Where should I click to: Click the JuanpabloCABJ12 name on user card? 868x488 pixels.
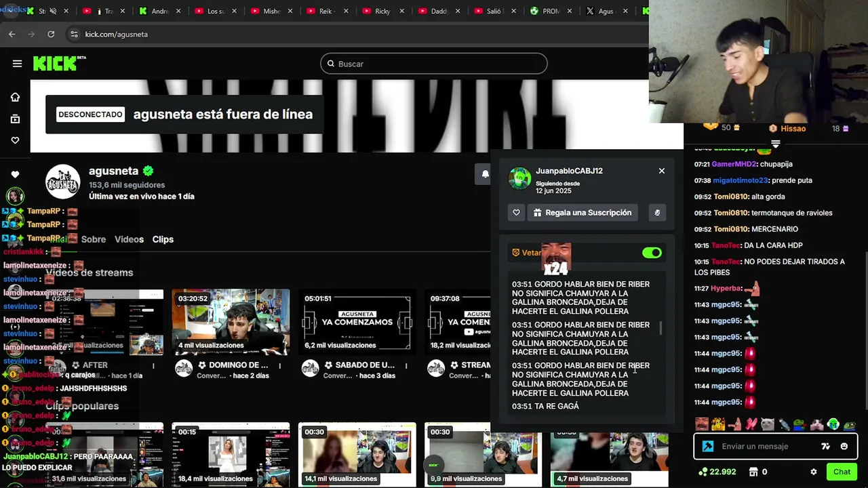tap(569, 171)
